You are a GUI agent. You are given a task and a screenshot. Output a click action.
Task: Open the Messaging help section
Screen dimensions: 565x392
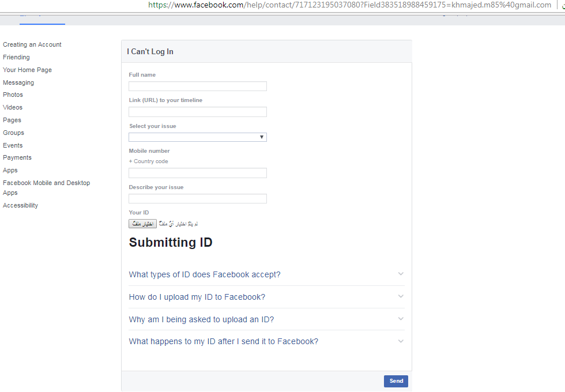(x=18, y=82)
